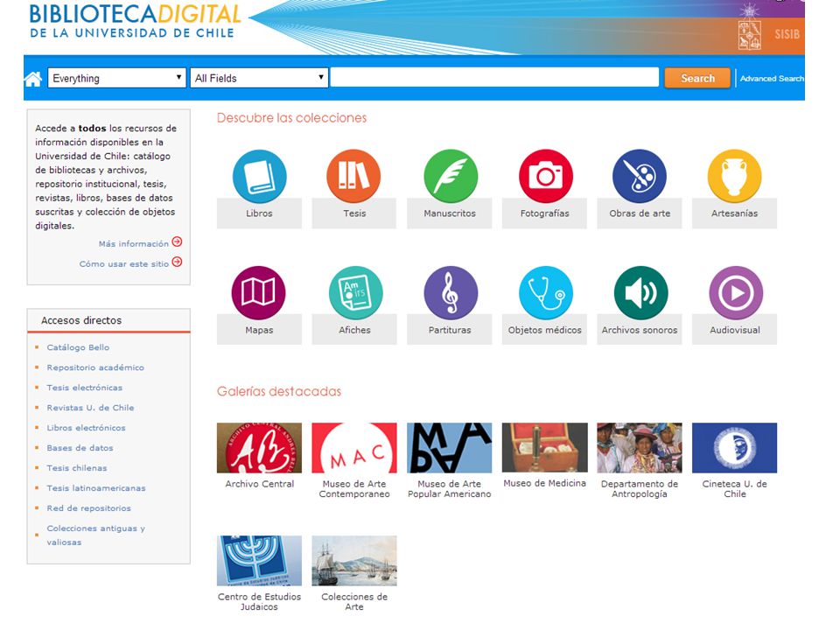Open the MAC Museo de Arte Contemporaneo thumbnail
840x630 pixels.
coord(354,448)
